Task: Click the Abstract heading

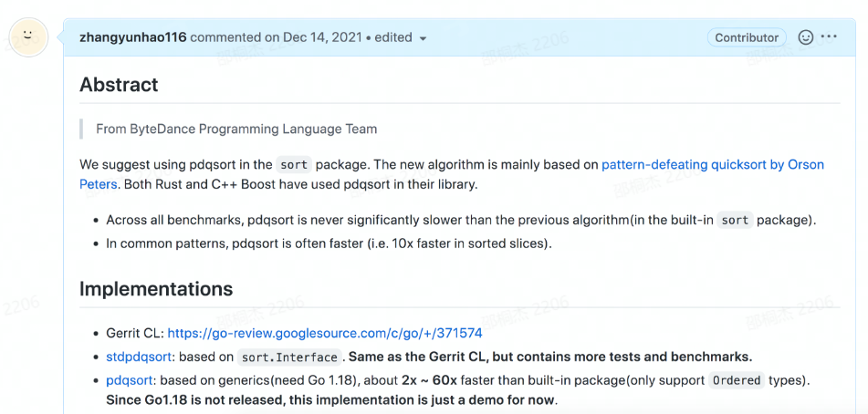Action: (119, 85)
